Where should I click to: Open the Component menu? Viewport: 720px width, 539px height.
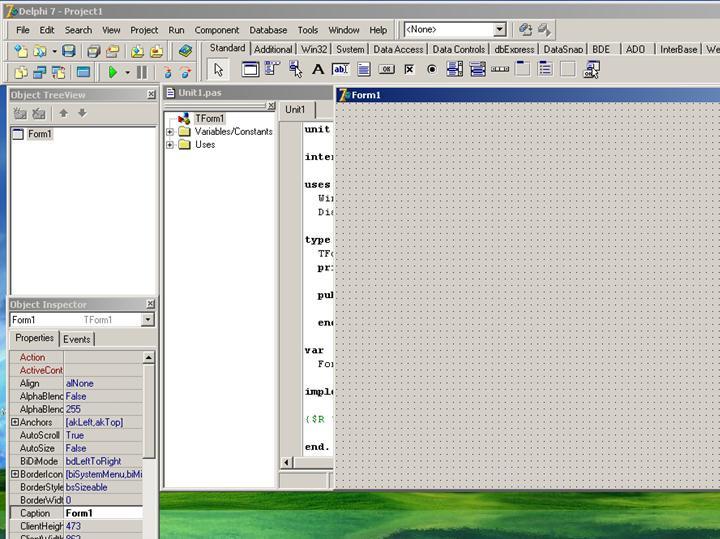[x=217, y=30]
